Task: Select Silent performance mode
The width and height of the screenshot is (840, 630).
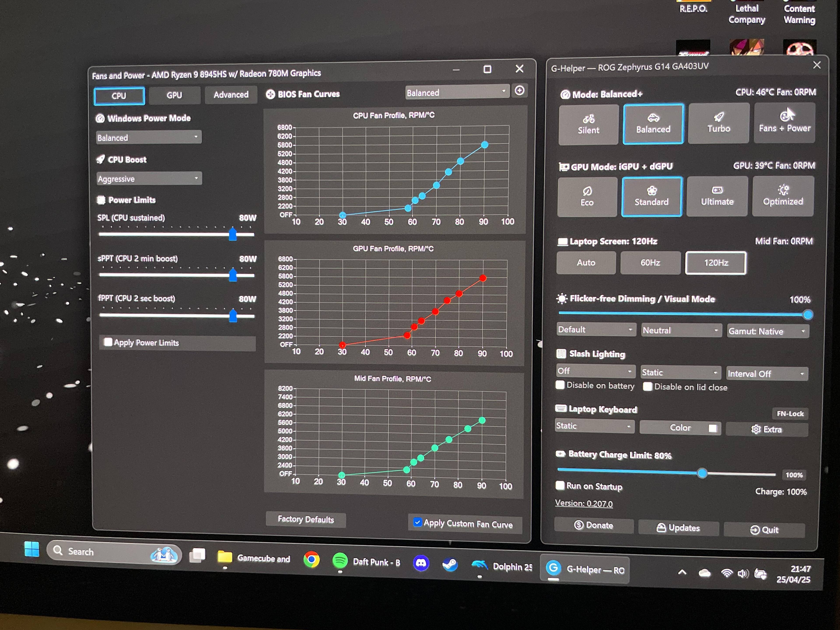Action: tap(588, 124)
